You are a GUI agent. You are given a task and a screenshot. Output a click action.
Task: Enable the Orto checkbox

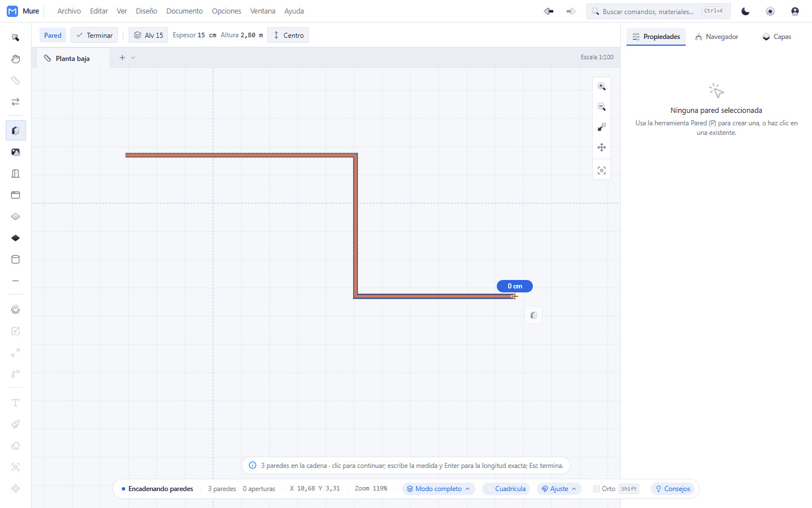point(596,489)
